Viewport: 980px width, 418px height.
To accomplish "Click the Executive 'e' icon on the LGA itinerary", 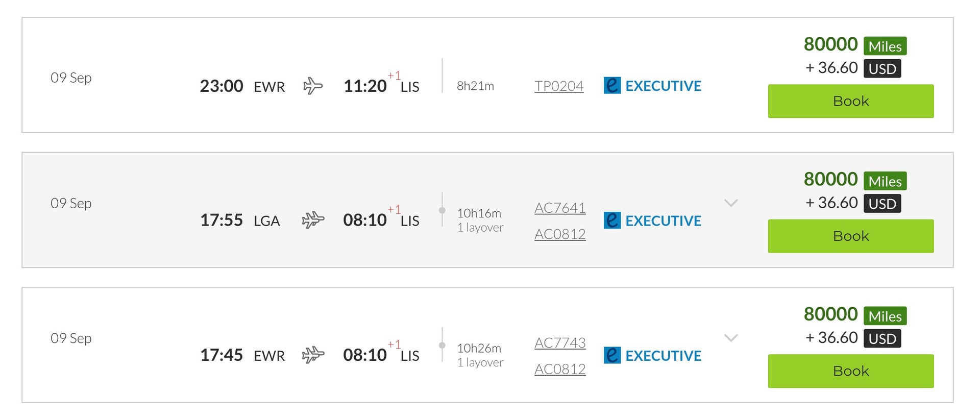I will click(611, 220).
